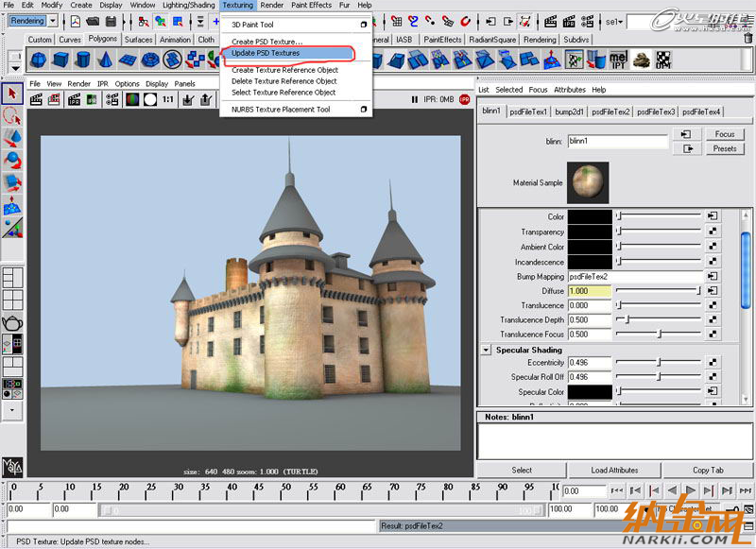The width and height of the screenshot is (756, 549).
Task: Collapse the Specular Shading section
Action: [x=486, y=350]
